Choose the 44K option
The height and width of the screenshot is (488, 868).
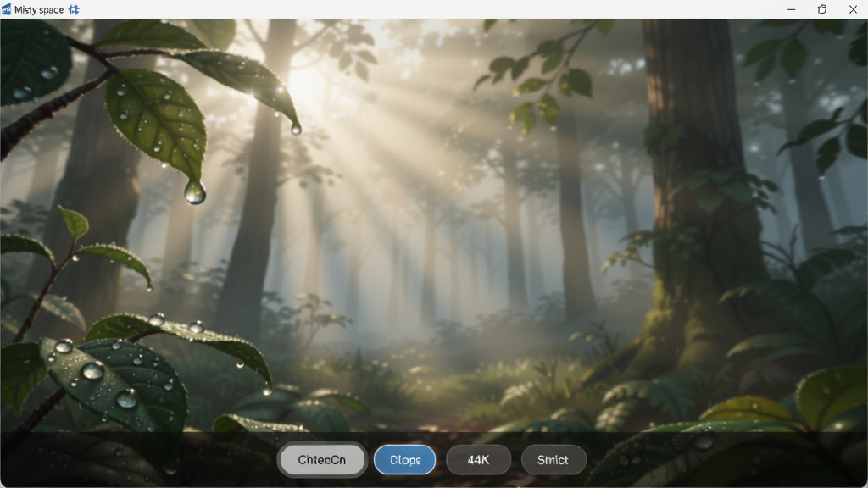click(x=478, y=460)
